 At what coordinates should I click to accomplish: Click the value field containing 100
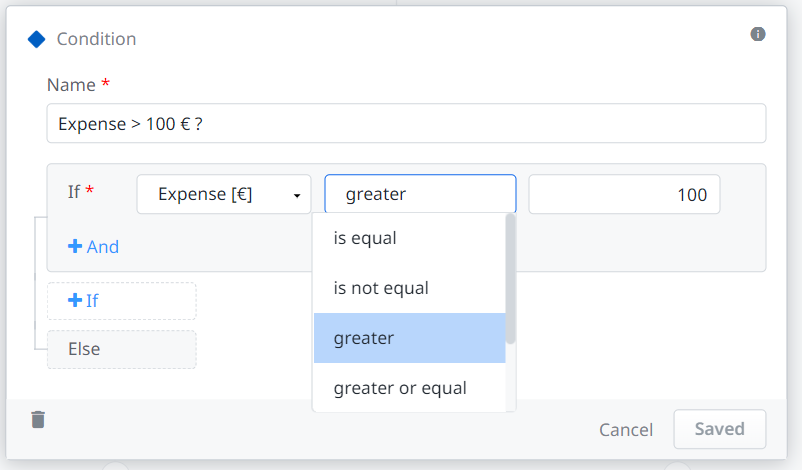pos(624,194)
